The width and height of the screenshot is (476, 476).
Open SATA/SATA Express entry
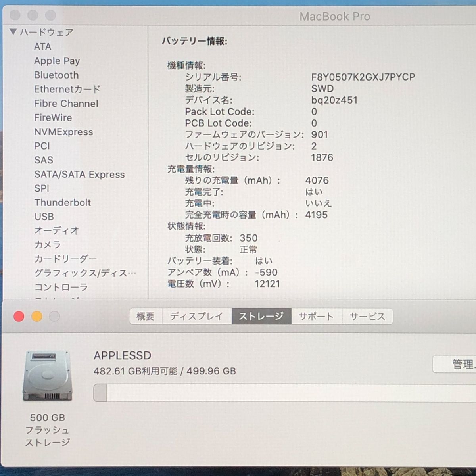(79, 175)
